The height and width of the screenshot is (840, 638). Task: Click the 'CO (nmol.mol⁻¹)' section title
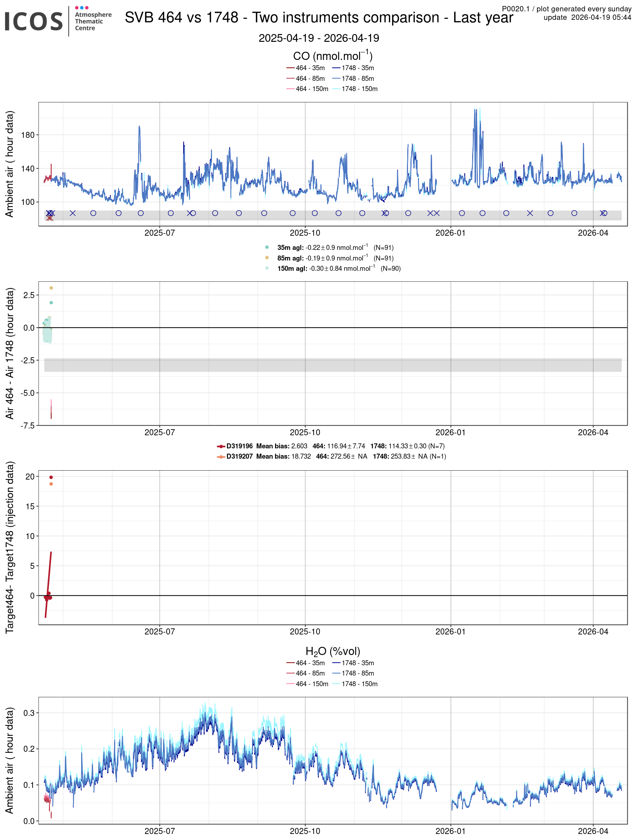[x=333, y=56]
